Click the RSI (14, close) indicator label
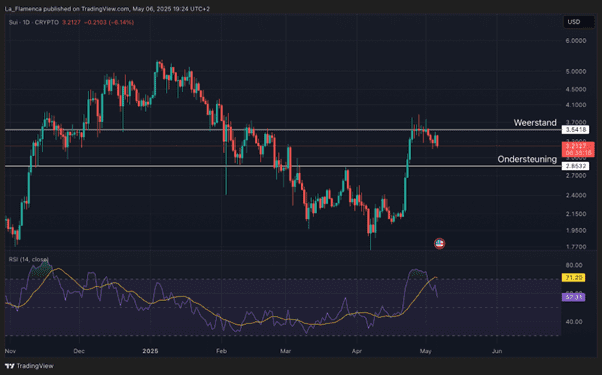 (x=29, y=259)
